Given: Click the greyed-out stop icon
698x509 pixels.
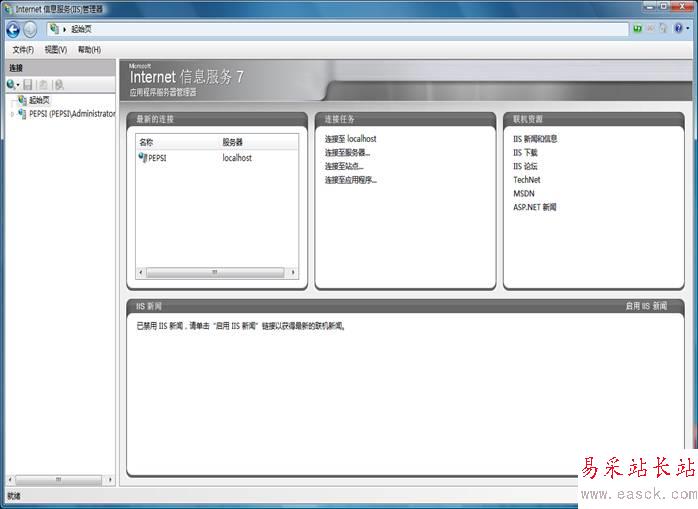Looking at the screenshot, I should coord(650,29).
